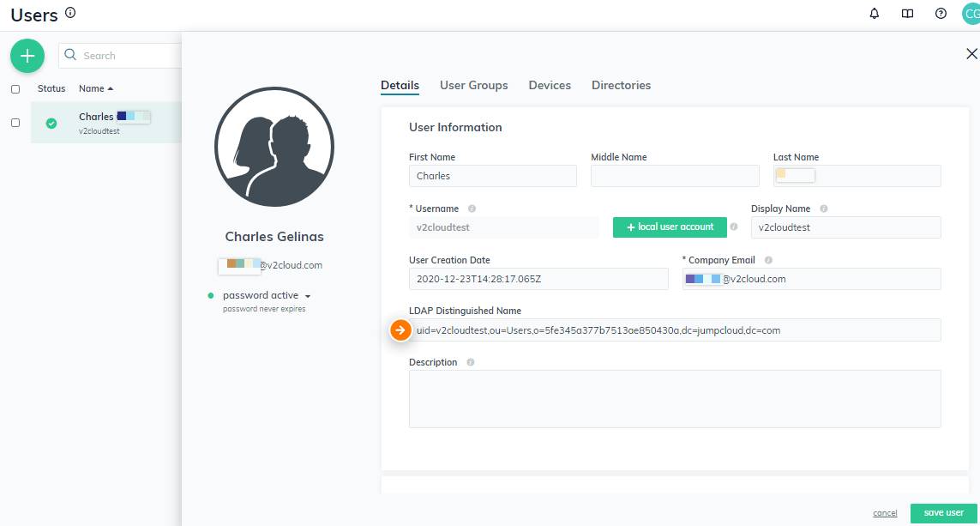Switch to the User Groups tab
The image size is (980, 526).
pos(474,86)
